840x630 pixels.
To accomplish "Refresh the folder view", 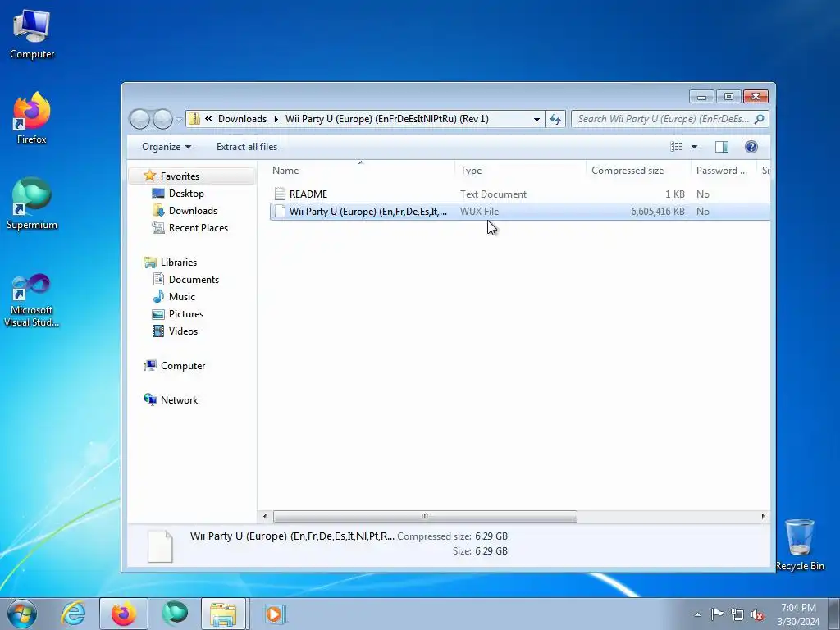I will pos(555,119).
